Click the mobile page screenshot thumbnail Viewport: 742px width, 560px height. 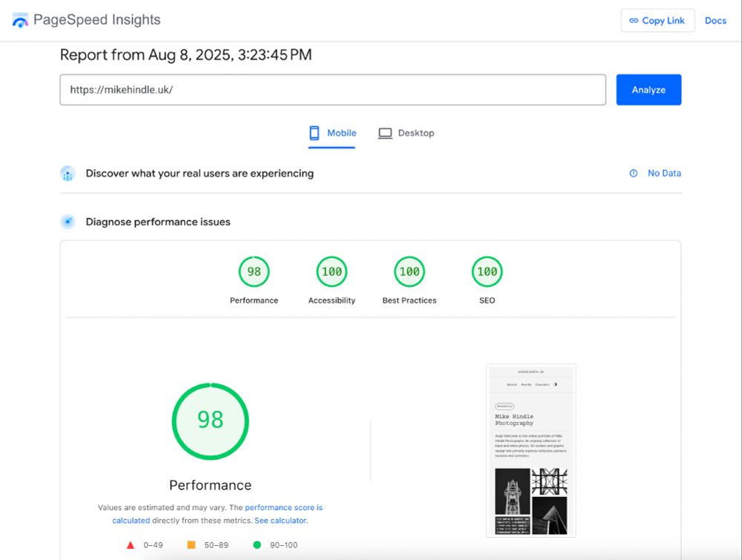[531, 450]
